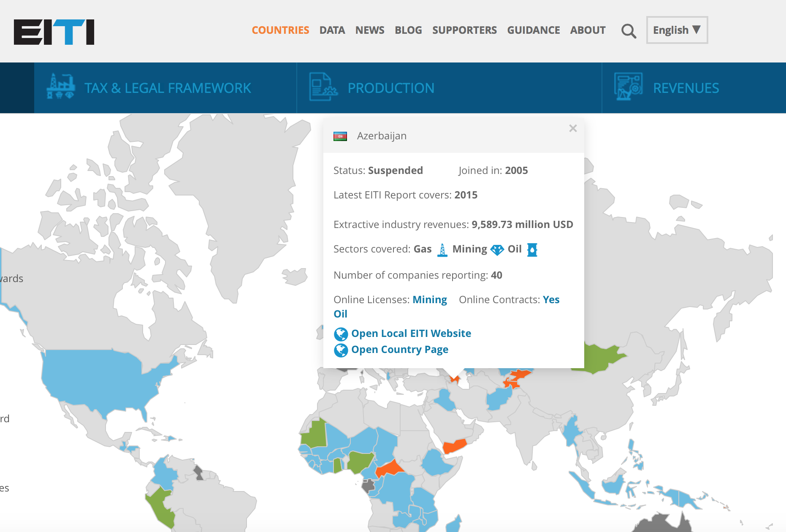
Task: Select orange Central African Republic on map
Action: click(x=389, y=469)
